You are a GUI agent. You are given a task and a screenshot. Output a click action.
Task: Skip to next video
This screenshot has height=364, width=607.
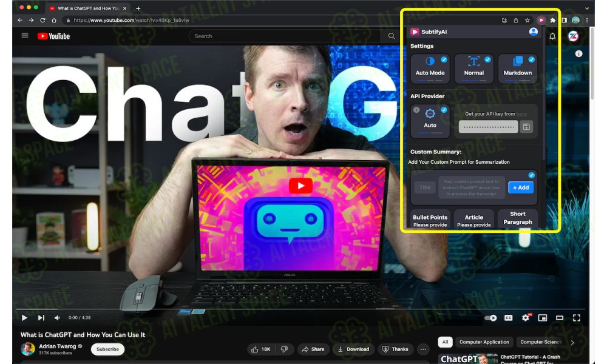pyautogui.click(x=41, y=317)
